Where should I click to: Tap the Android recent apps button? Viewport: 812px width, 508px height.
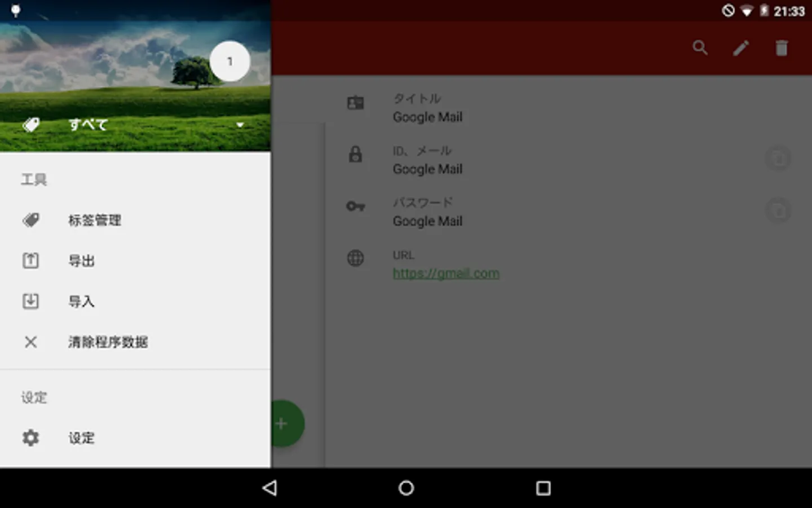[543, 488]
